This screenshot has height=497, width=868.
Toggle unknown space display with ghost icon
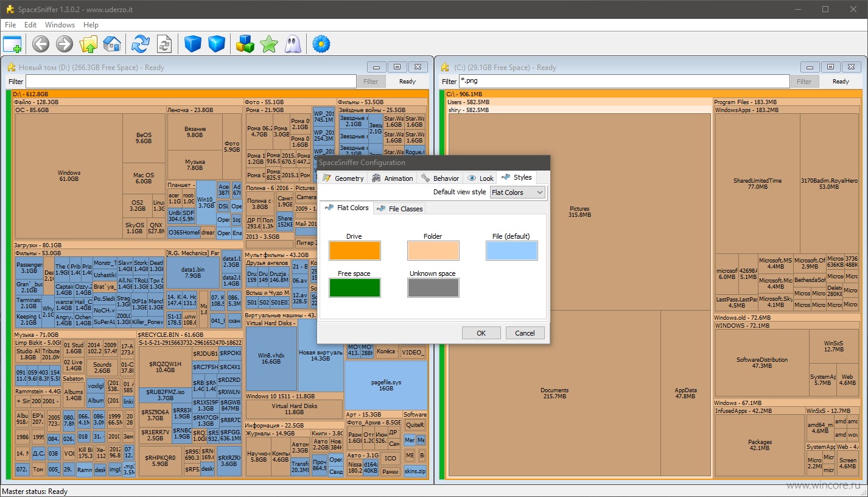(x=293, y=44)
